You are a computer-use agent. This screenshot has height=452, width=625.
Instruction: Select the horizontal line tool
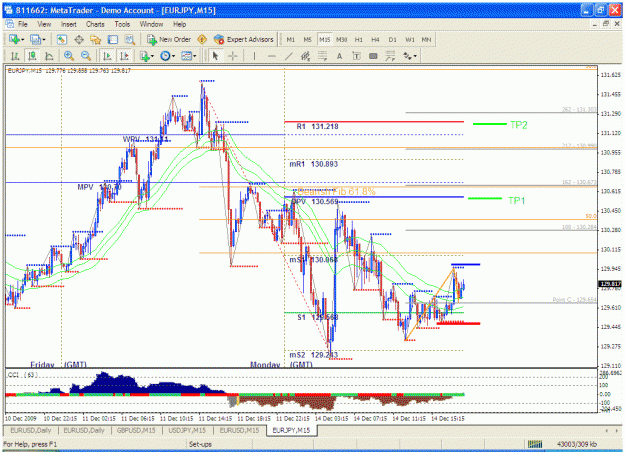point(271,56)
